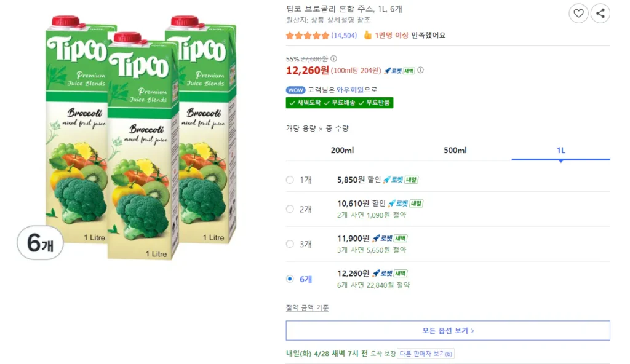Click the Rocket badge beside the 12,260원 headline price
Image resolution: width=630 pixels, height=364 pixels.
click(x=399, y=70)
